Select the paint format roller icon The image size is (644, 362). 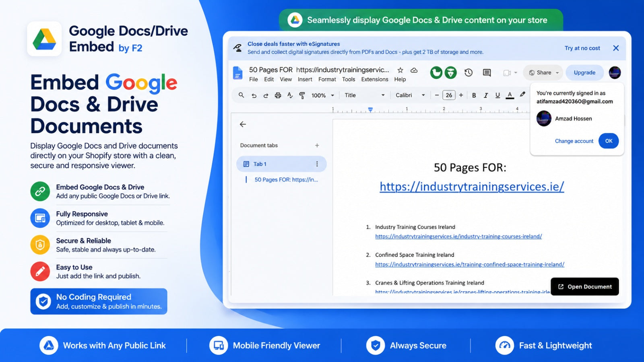click(302, 95)
